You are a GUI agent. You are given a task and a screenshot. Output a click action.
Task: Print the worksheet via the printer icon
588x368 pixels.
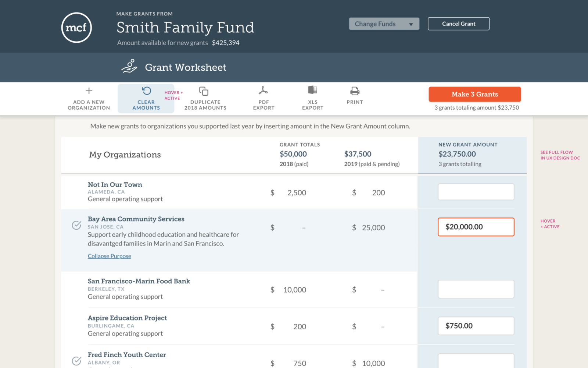355,91
